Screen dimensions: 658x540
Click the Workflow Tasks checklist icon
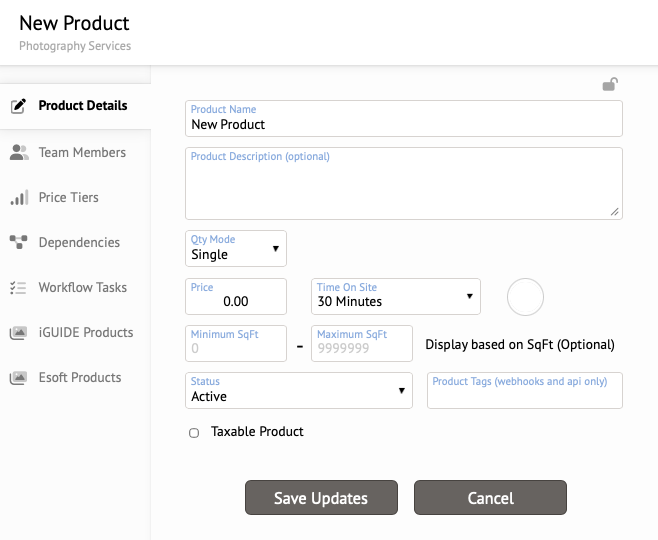point(18,287)
